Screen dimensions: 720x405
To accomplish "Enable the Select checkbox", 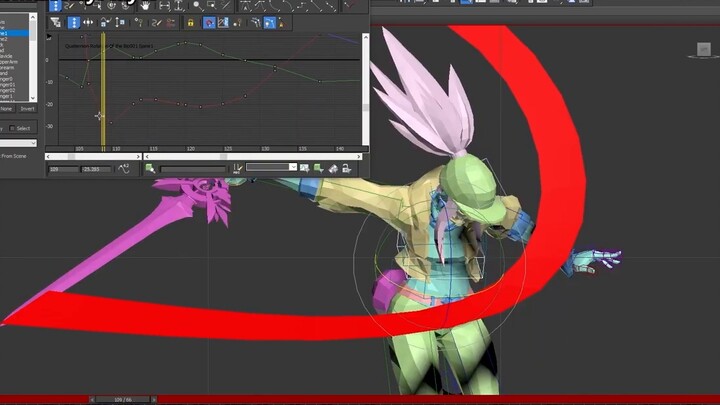I will (x=12, y=129).
